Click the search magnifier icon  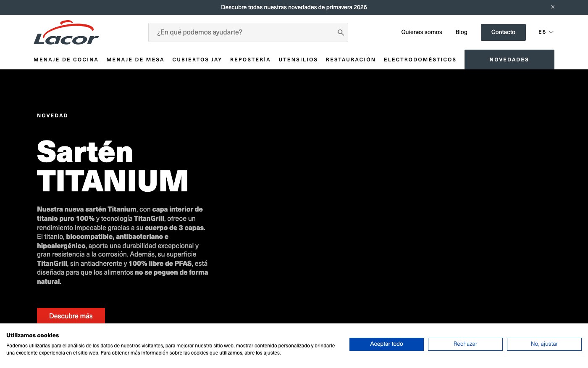pos(341,32)
